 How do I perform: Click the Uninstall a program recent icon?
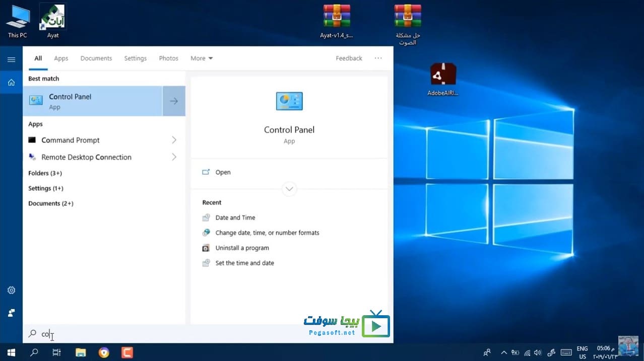[x=206, y=248]
